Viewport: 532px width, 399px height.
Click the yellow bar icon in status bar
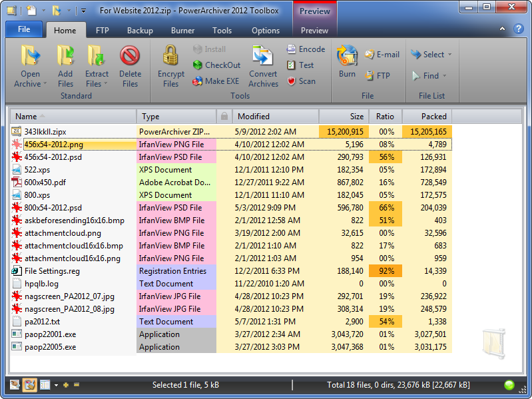(x=77, y=385)
